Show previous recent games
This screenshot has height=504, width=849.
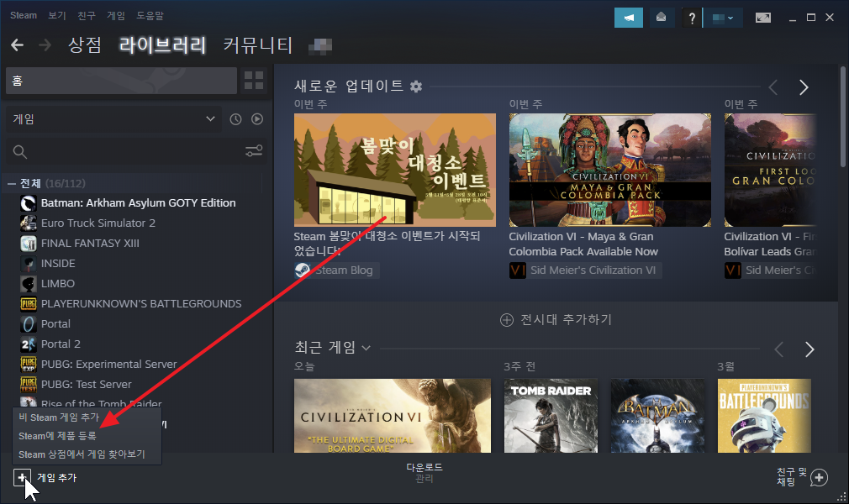click(779, 349)
